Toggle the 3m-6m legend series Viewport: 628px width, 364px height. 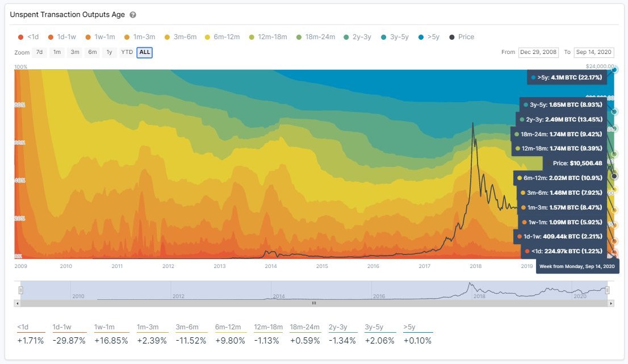tap(181, 37)
